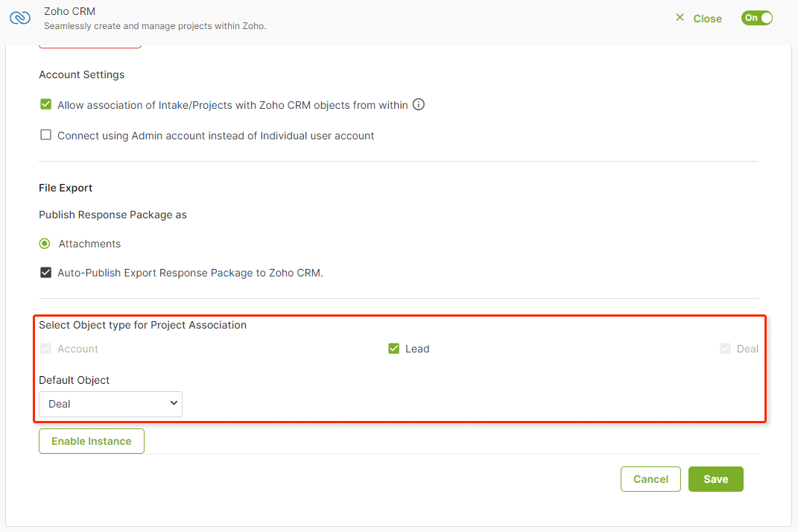Image resolution: width=798 pixels, height=532 pixels.
Task: Click Select Object type for Project Association text
Action: (x=142, y=325)
